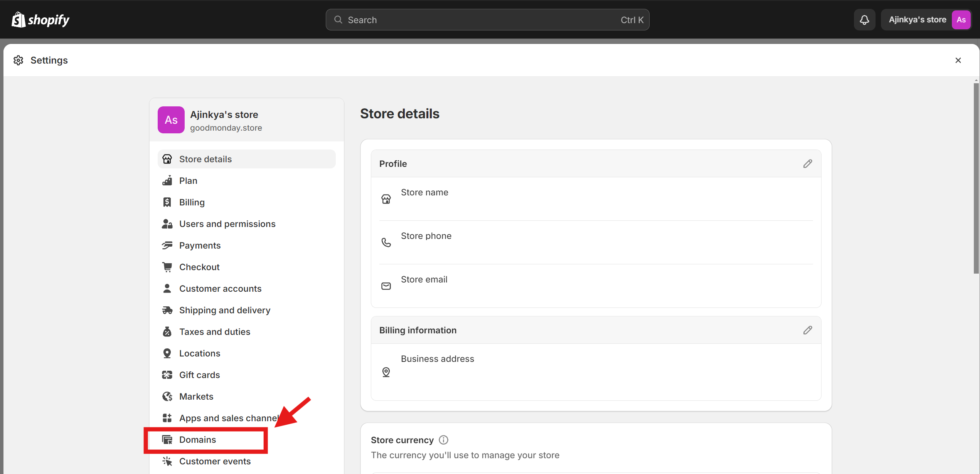980x474 pixels.
Task: Click the page vertical scrollbar
Action: 976,178
